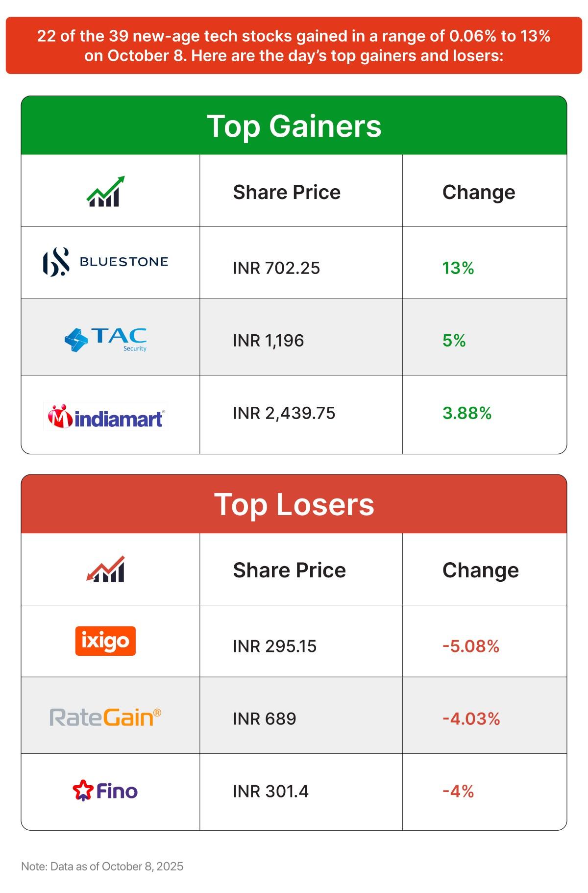Click the green rising chart icon

pos(105,191)
